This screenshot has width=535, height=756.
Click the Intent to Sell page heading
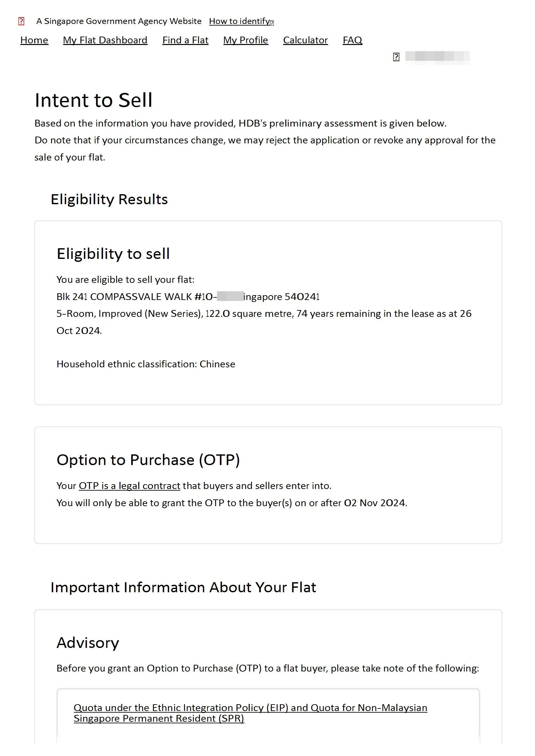tap(94, 100)
